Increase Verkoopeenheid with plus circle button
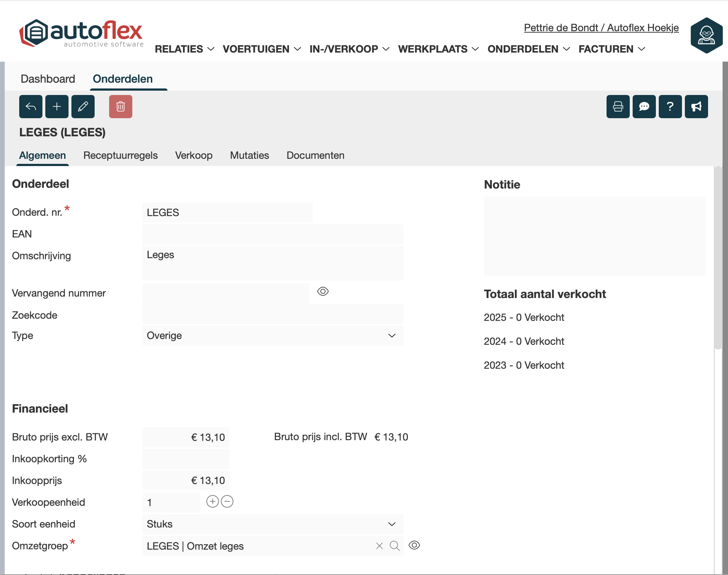The width and height of the screenshot is (728, 575). pos(212,502)
